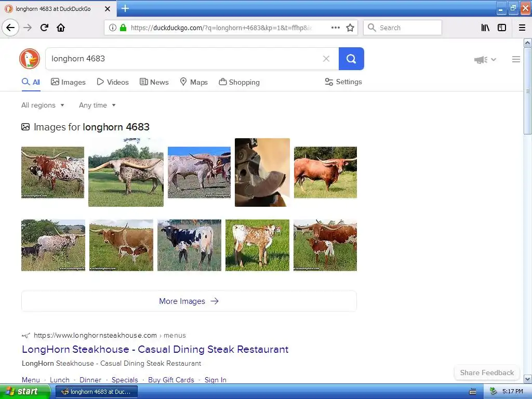Switch to Videos results tab

click(113, 82)
